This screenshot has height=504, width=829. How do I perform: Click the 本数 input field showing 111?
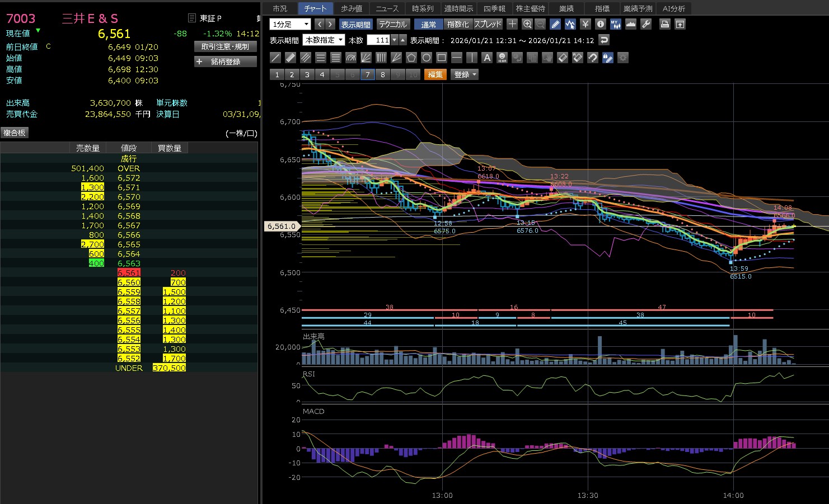(378, 40)
